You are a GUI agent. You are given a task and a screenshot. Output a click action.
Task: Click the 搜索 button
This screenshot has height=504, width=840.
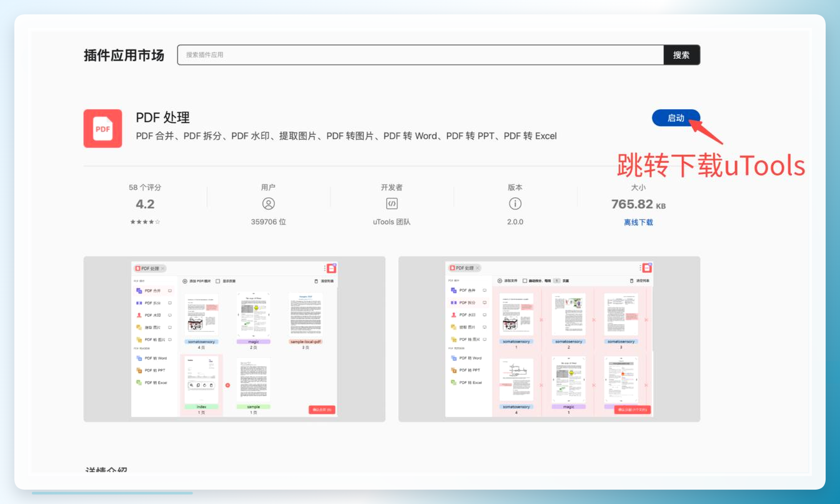[682, 55]
